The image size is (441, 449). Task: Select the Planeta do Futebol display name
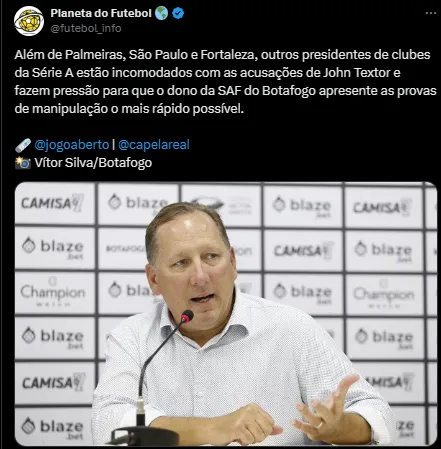pyautogui.click(x=101, y=13)
